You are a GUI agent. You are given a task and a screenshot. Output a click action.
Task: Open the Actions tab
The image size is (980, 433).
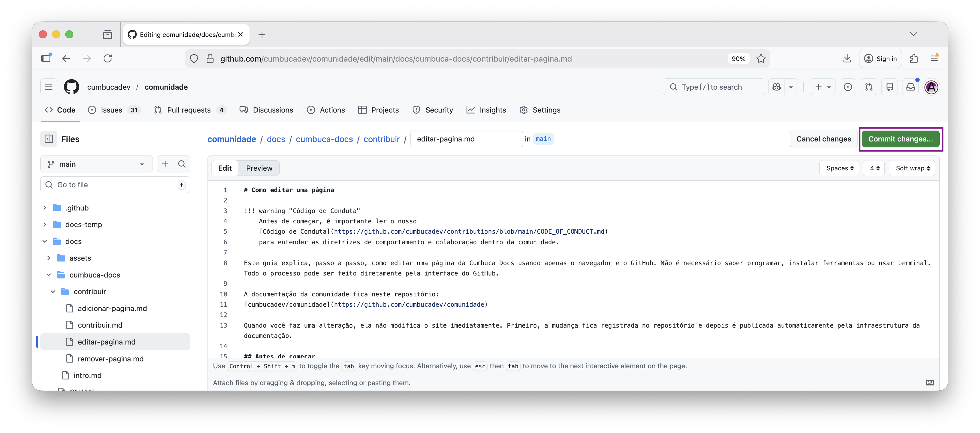tap(326, 110)
